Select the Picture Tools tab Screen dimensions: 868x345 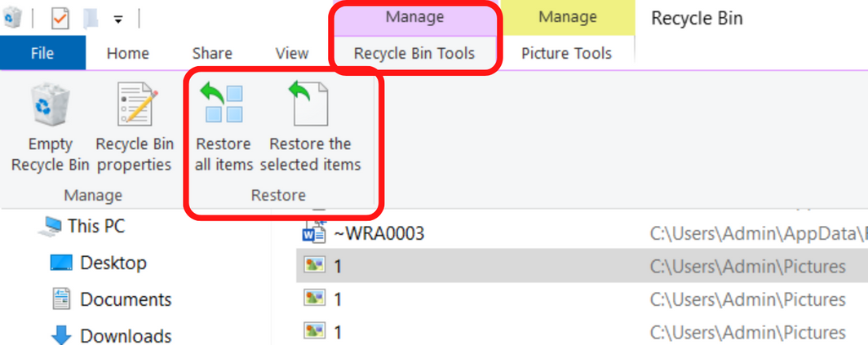pyautogui.click(x=567, y=54)
